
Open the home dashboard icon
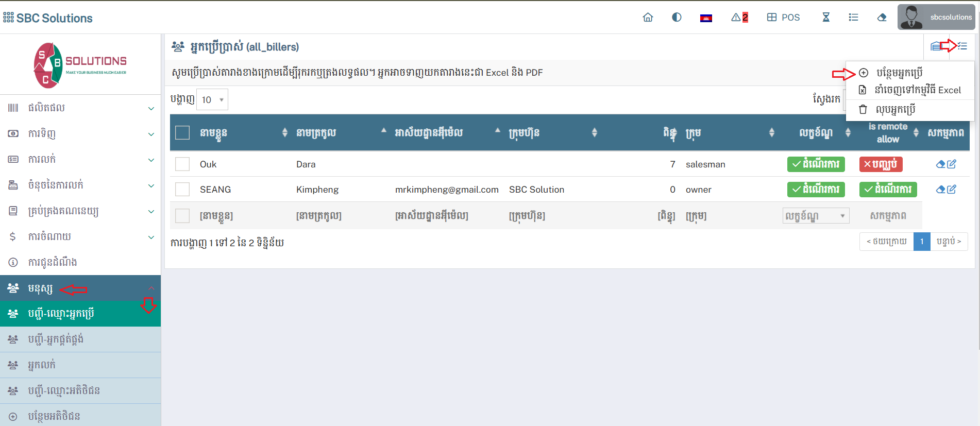(x=648, y=18)
